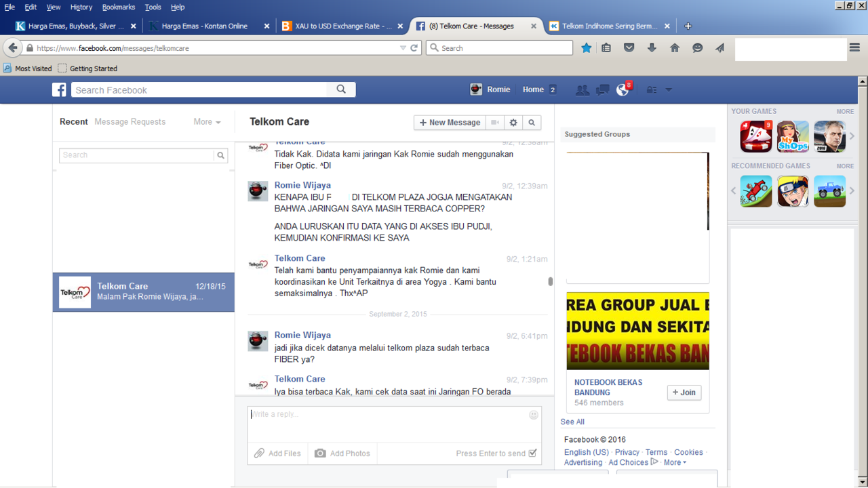Switch to Telkom Indihome Sering Berm... tab
This screenshot has height=488, width=868.
pyautogui.click(x=610, y=26)
